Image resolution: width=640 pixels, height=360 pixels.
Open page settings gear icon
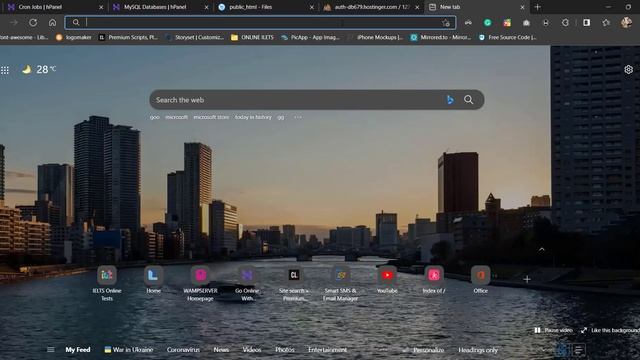(628, 69)
